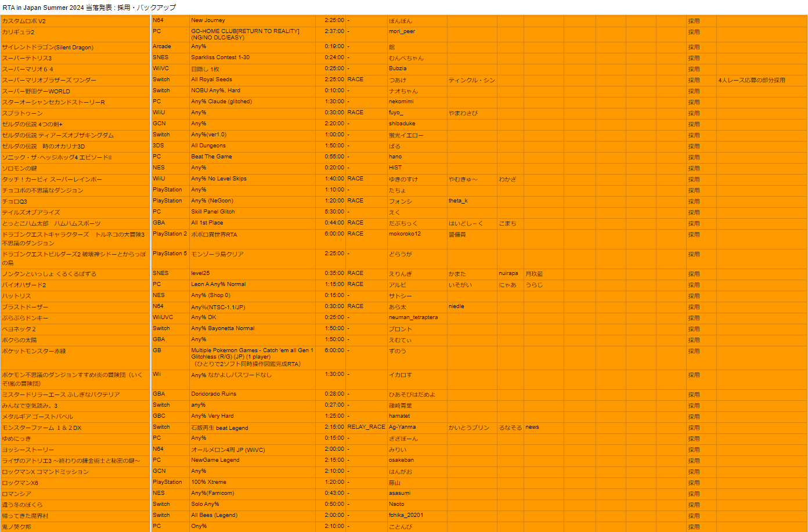The height and width of the screenshot is (532, 808).
Task: Select the 'Beat The Game' category cell
Action: (252, 158)
